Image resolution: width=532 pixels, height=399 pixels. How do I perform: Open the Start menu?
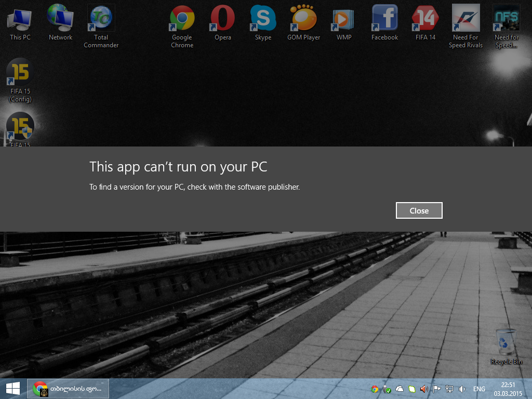pyautogui.click(x=12, y=388)
